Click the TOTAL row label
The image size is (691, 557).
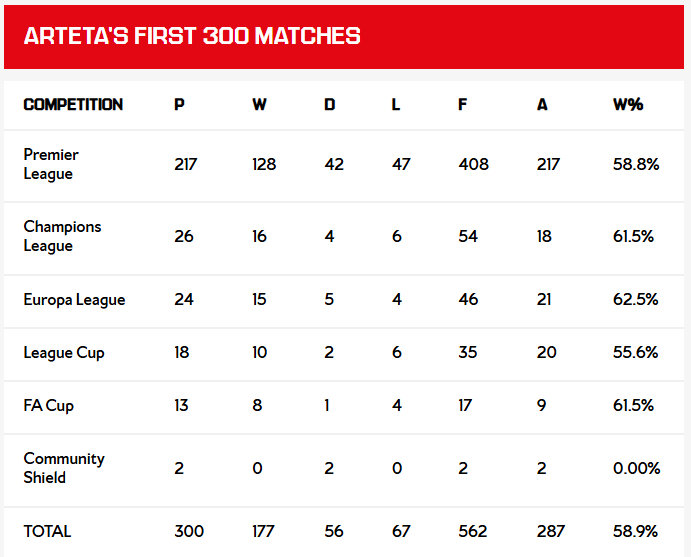(x=48, y=531)
